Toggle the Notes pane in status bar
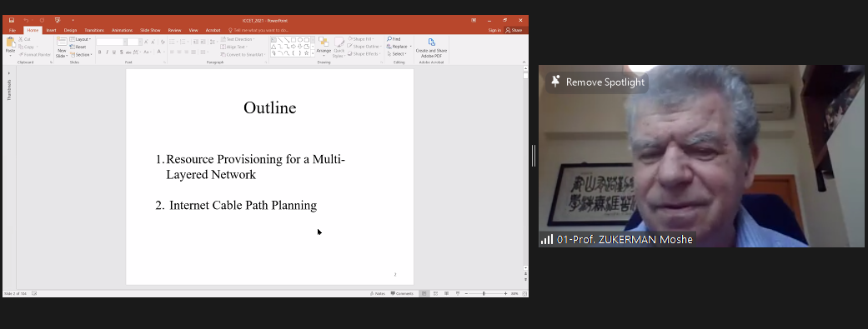This screenshot has width=868, height=329. [x=378, y=294]
